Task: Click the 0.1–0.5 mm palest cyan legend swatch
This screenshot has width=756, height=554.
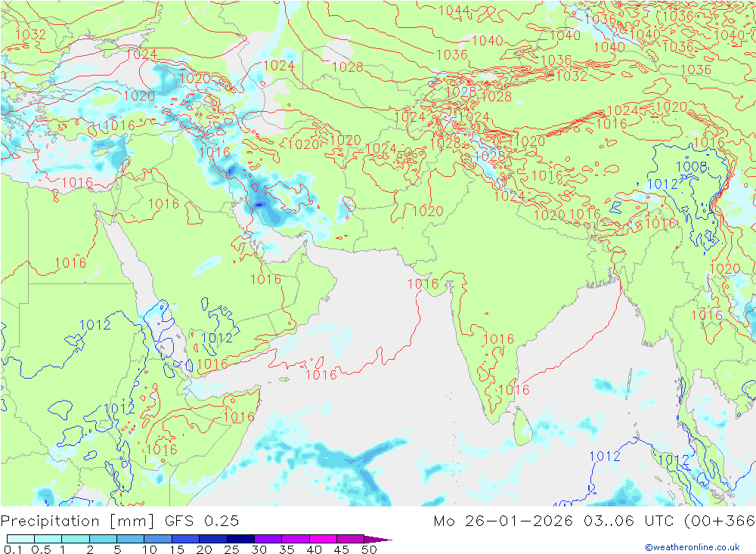Action: [20, 539]
